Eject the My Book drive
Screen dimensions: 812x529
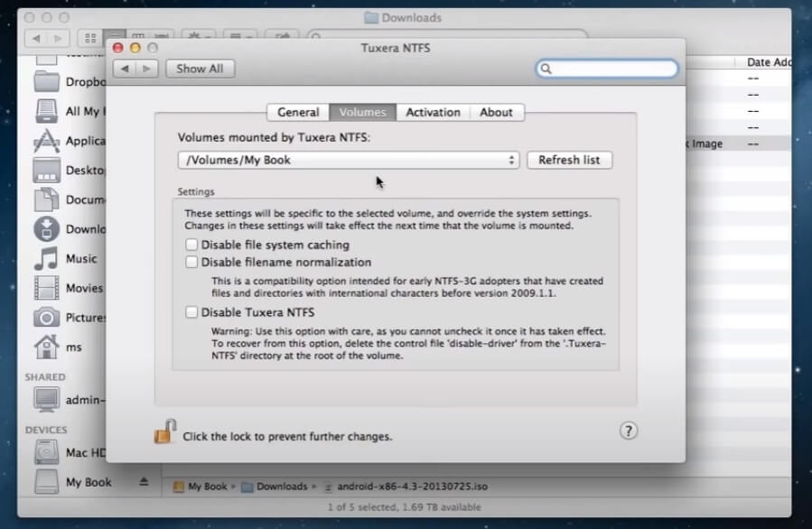144,482
